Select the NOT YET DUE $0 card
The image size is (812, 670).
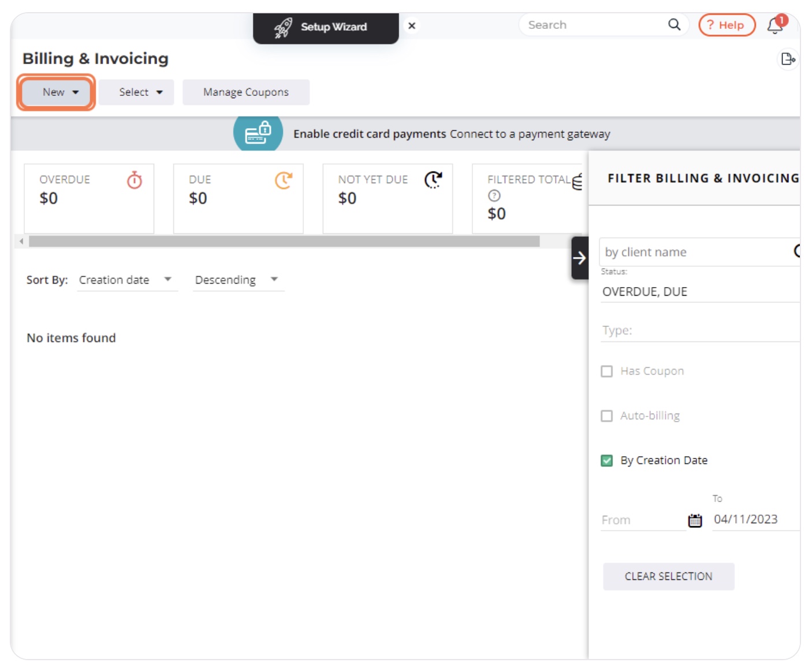(x=388, y=199)
